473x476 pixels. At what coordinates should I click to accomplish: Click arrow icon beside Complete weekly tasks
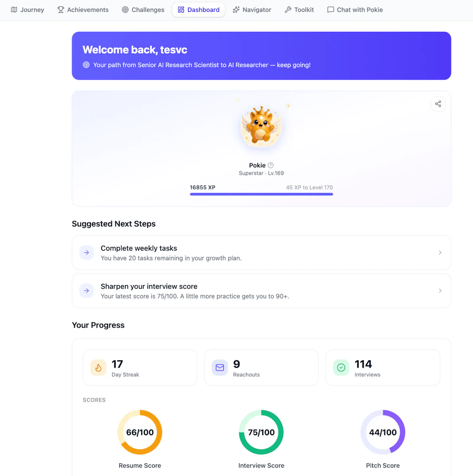86,253
